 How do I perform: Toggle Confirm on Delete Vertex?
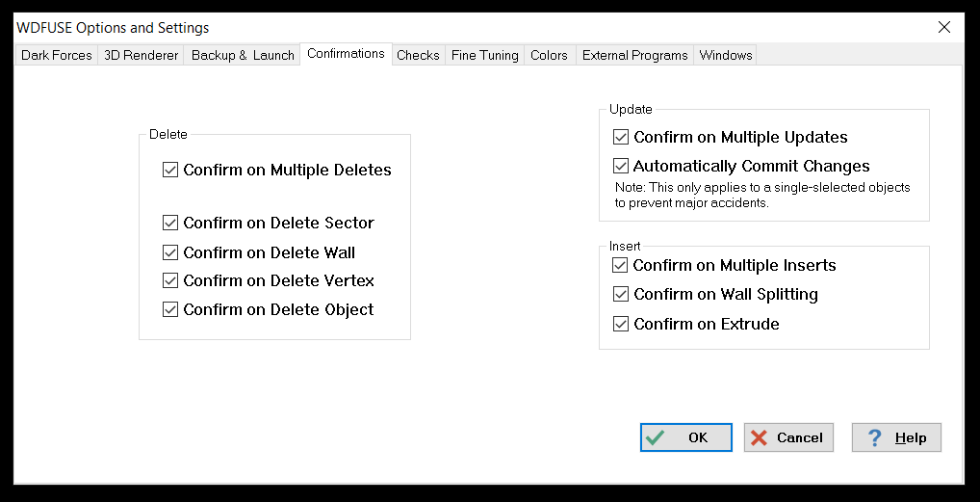[x=171, y=281]
